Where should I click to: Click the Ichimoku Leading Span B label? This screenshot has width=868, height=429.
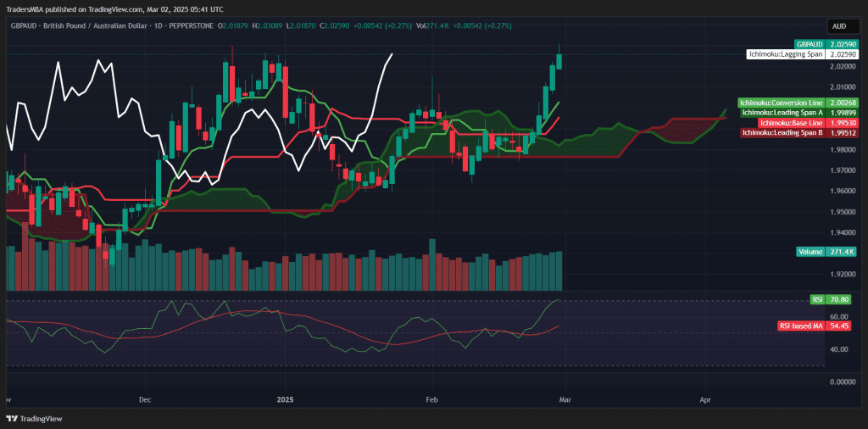click(x=782, y=133)
